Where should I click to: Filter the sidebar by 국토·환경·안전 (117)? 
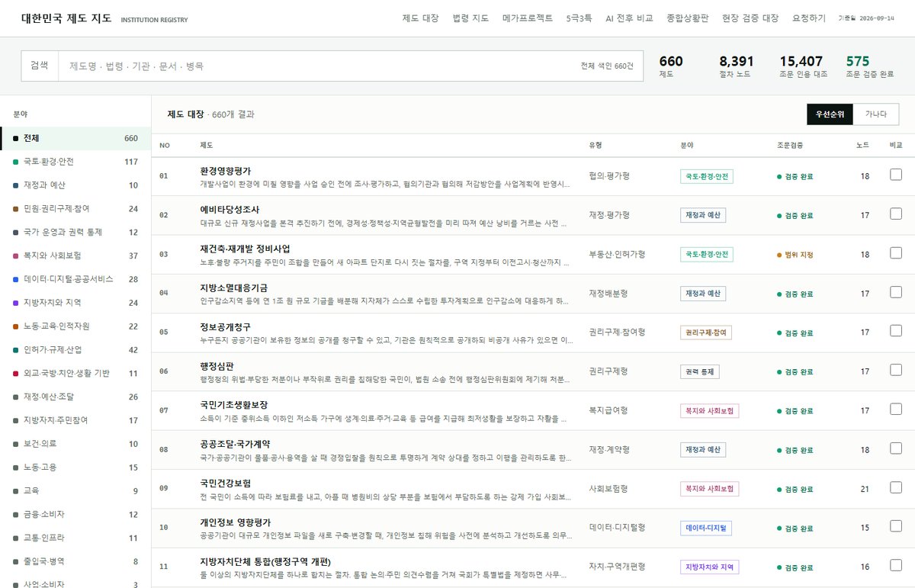coord(75,162)
